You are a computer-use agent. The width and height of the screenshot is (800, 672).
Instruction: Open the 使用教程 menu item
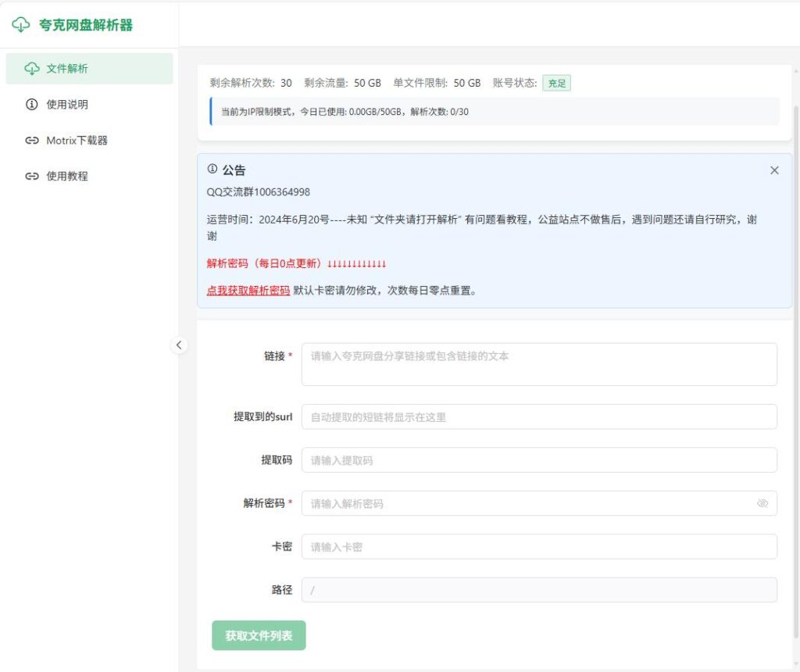(89, 176)
